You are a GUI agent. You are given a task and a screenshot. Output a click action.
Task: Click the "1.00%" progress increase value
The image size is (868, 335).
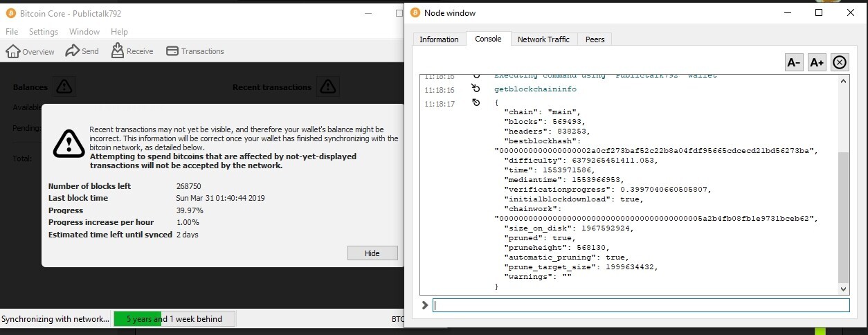[x=188, y=222]
